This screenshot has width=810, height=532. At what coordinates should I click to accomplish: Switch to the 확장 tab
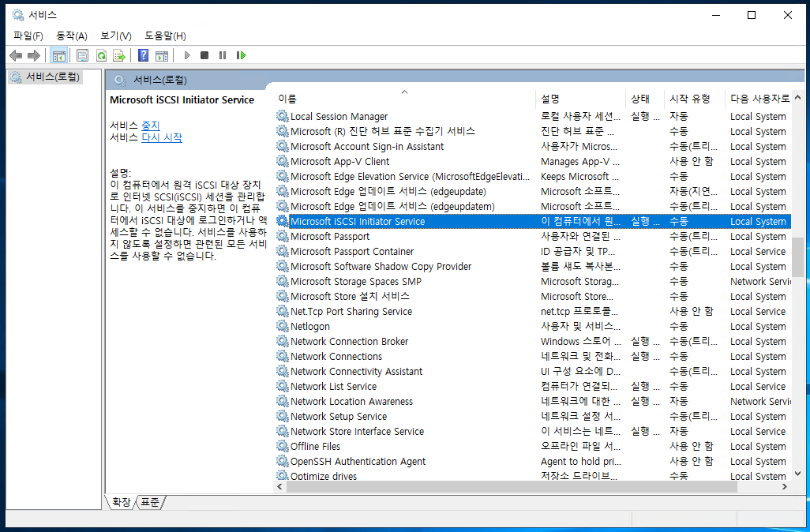tap(122, 502)
